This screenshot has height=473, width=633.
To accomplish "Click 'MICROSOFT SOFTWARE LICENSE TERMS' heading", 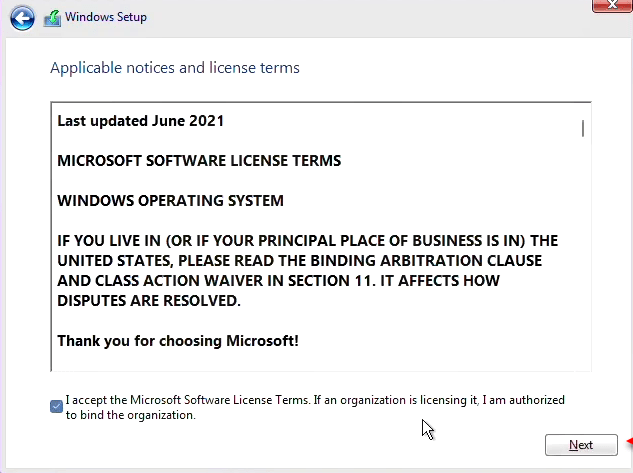I will click(x=199, y=161).
